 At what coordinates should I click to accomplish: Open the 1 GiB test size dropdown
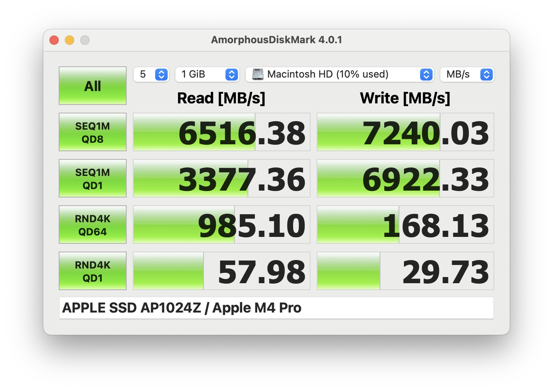pos(207,74)
